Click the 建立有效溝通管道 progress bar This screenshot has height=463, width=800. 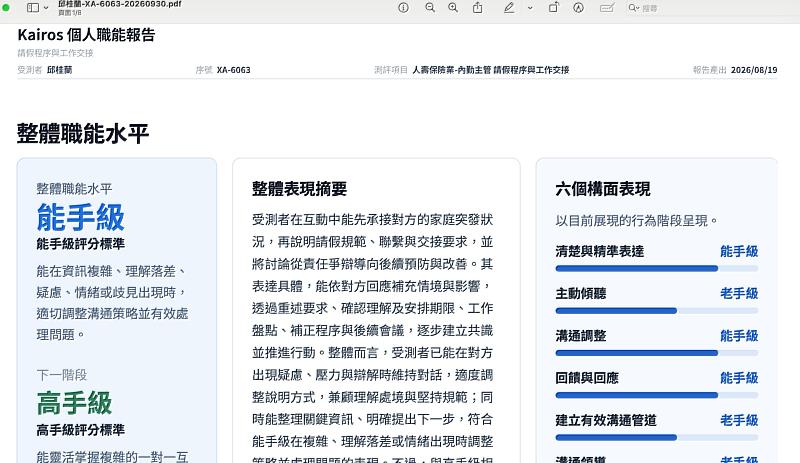(x=657, y=437)
